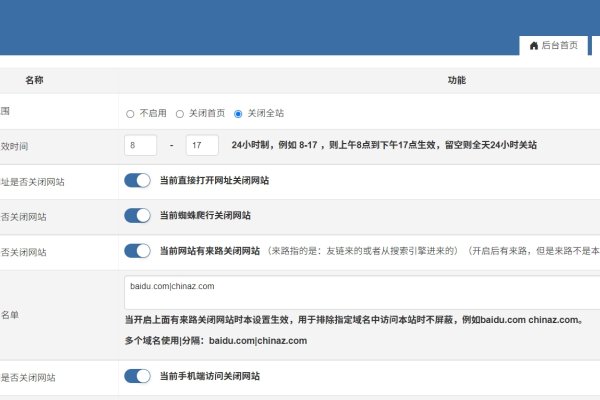600x400 pixels.
Task: Click the end hour field showing 17
Action: pyautogui.click(x=202, y=145)
